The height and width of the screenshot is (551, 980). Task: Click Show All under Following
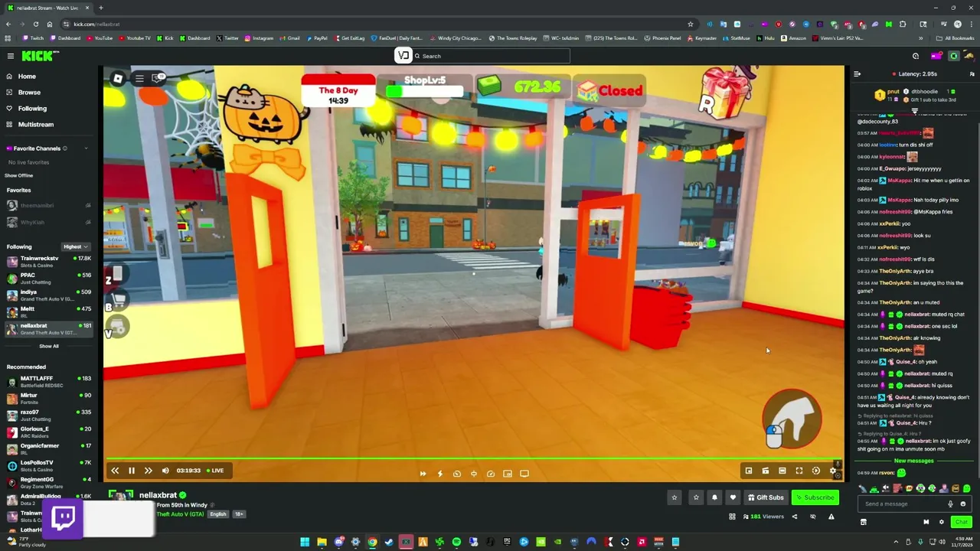pyautogui.click(x=48, y=347)
